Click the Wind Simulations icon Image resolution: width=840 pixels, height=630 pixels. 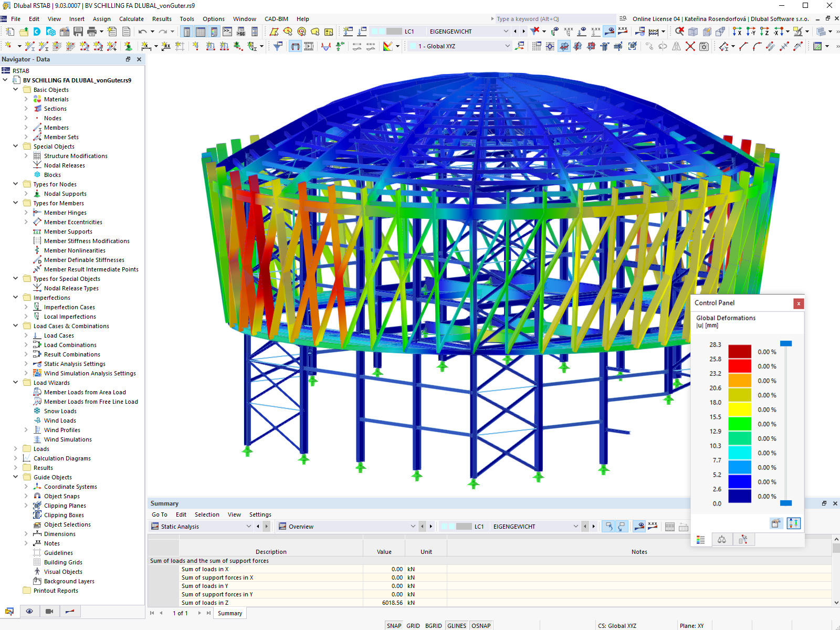[x=37, y=439]
